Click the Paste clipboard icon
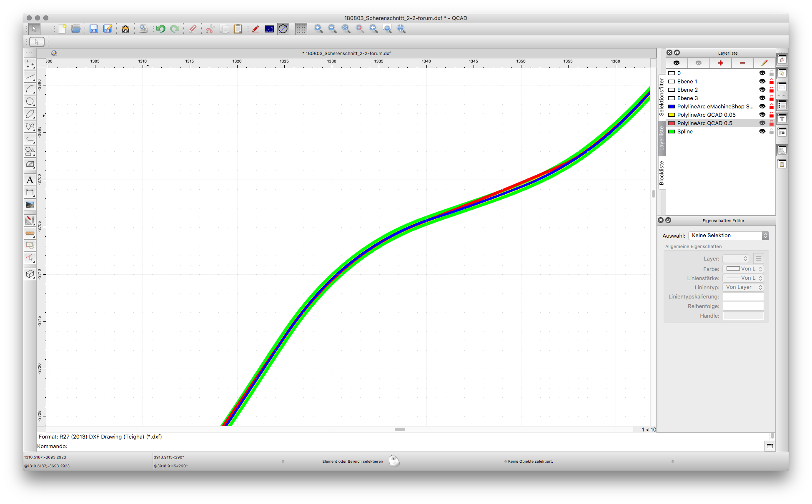The width and height of the screenshot is (812, 504). coord(238,29)
